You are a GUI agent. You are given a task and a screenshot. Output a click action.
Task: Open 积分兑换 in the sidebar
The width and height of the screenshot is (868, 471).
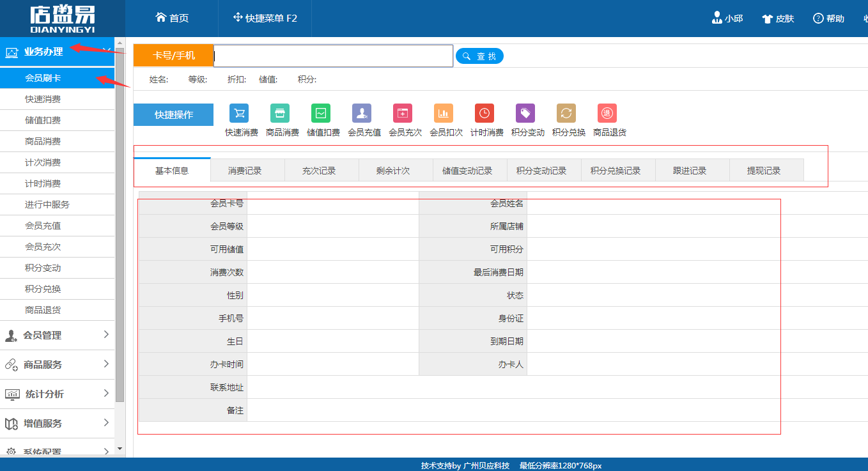click(57, 289)
